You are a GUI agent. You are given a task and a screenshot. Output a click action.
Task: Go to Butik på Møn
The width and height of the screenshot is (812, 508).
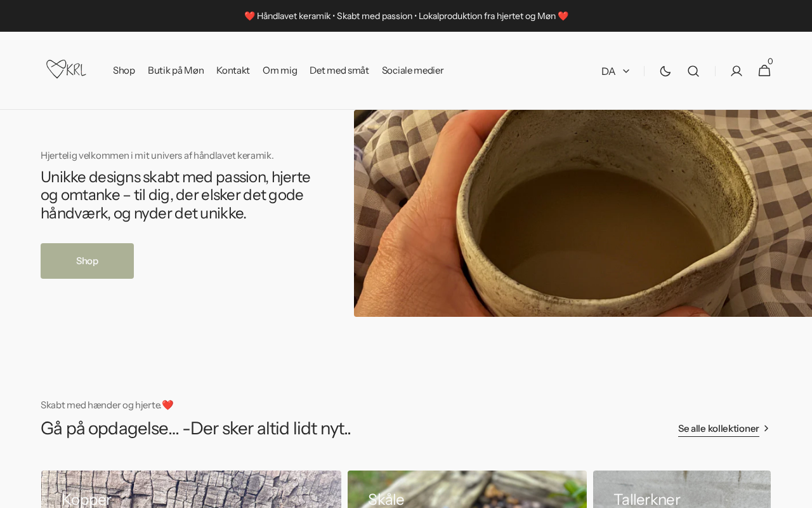point(176,70)
